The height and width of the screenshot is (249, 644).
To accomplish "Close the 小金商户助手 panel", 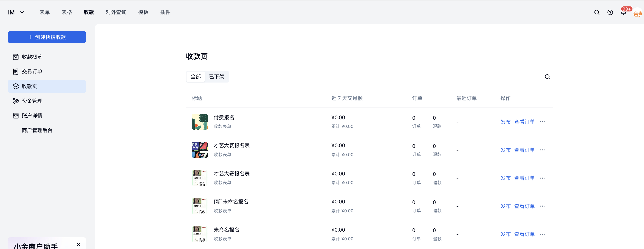I will 79,244.
